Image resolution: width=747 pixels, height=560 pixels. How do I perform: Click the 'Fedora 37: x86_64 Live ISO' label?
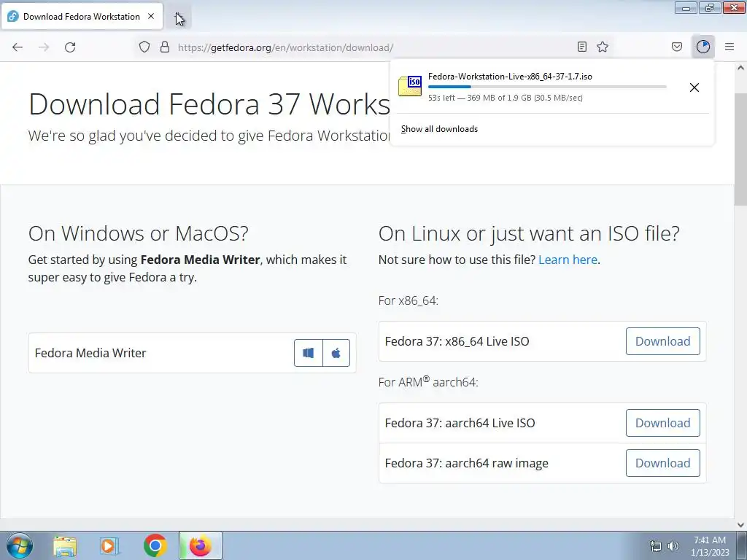coord(457,341)
